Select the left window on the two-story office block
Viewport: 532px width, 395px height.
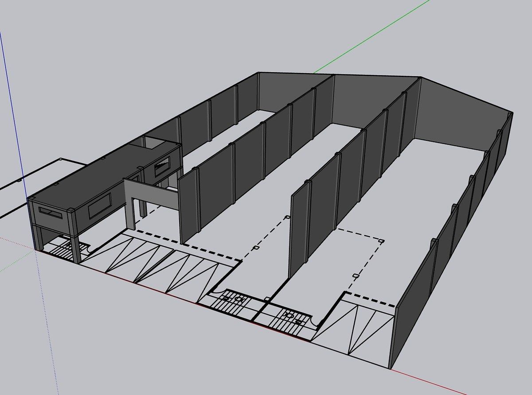click(x=50, y=213)
